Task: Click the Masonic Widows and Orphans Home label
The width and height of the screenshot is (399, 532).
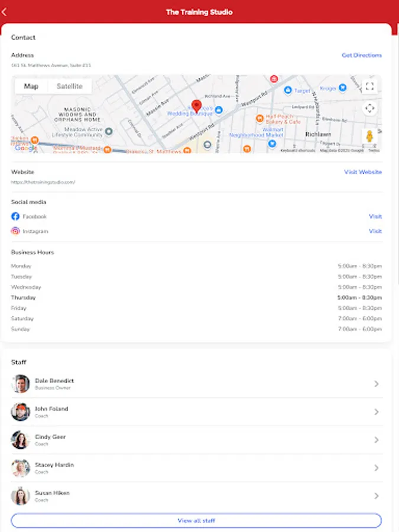Action: (x=77, y=114)
